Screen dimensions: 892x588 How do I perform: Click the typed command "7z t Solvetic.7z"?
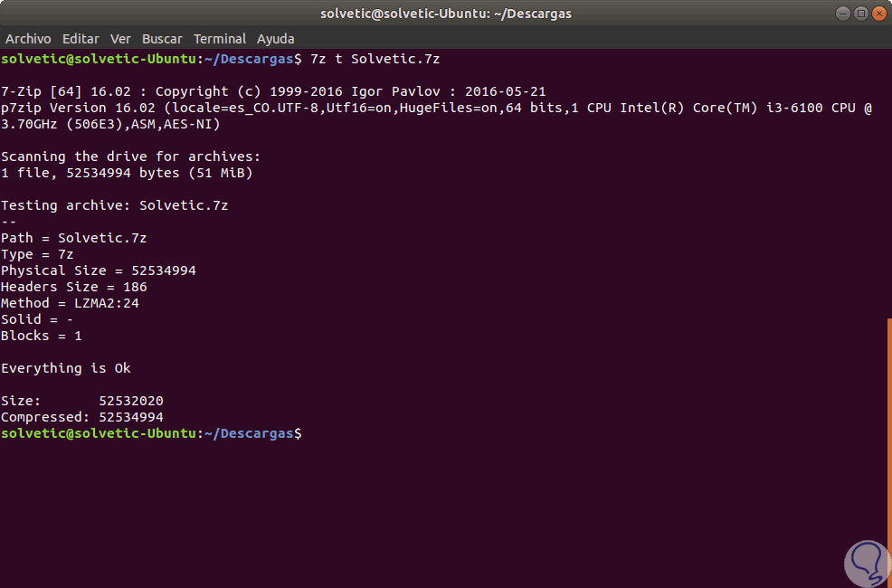(375, 59)
